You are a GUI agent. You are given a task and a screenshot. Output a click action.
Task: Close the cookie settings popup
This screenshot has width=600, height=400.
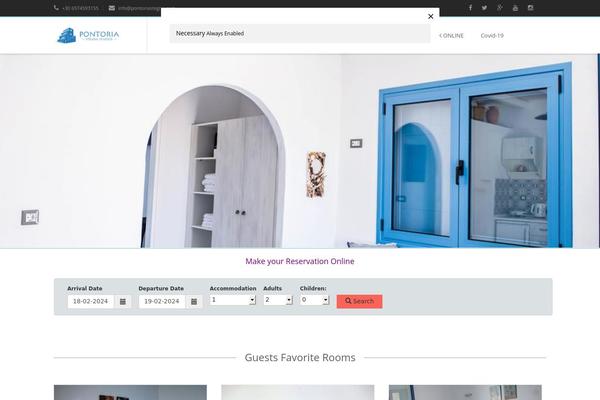pos(430,16)
